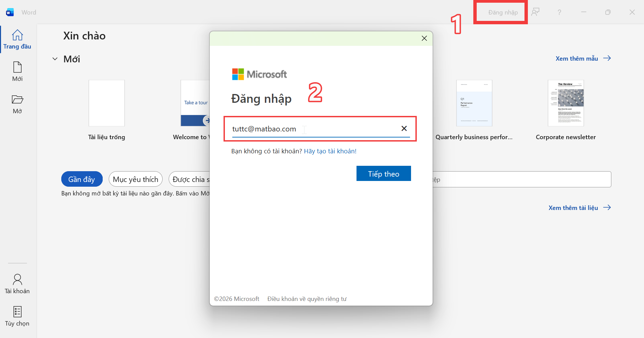
Task: Select the Mục yêu thích filter
Action: tap(136, 179)
